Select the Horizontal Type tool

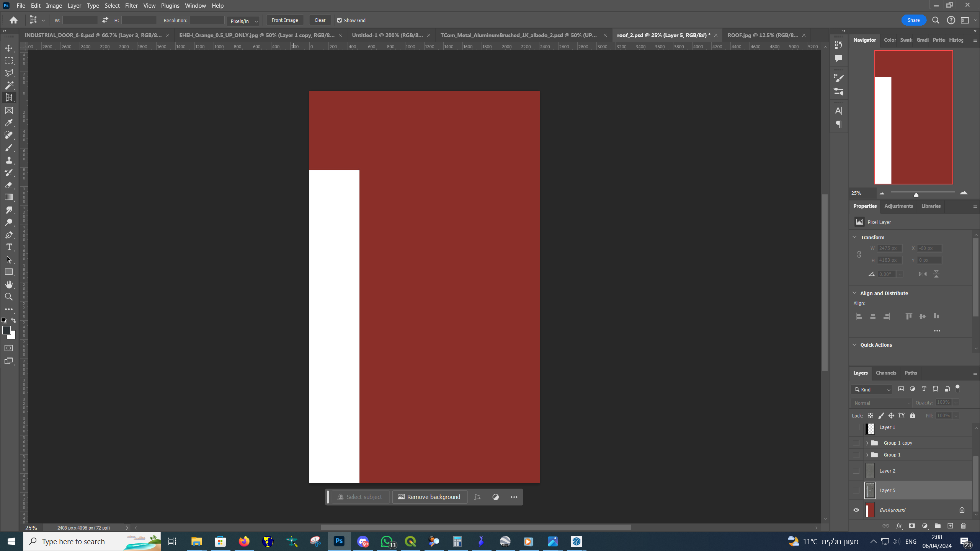[x=9, y=247]
